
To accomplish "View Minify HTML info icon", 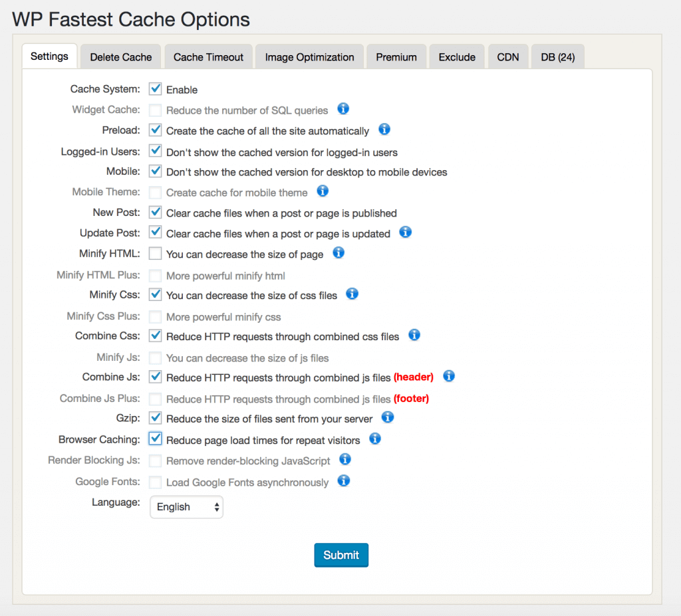I will coord(339,253).
